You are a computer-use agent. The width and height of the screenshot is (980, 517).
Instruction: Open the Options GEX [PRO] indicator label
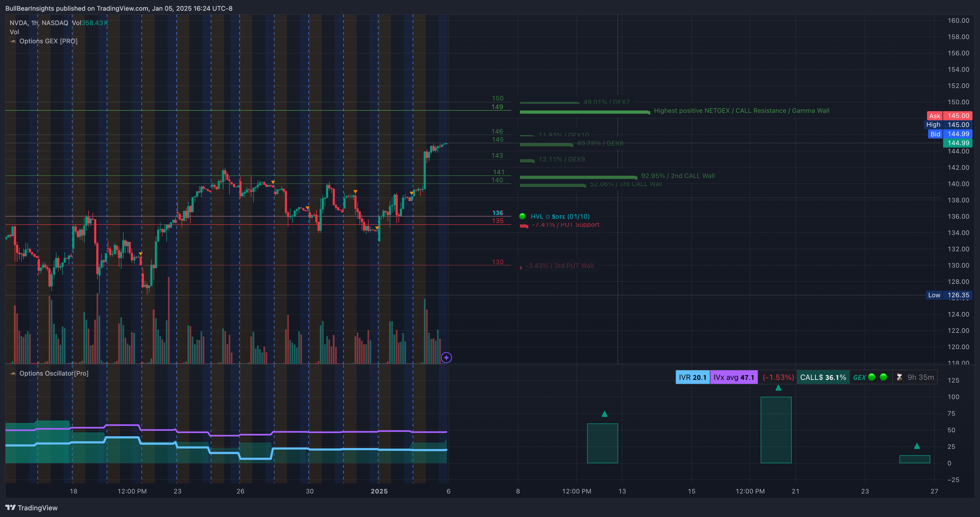click(48, 41)
